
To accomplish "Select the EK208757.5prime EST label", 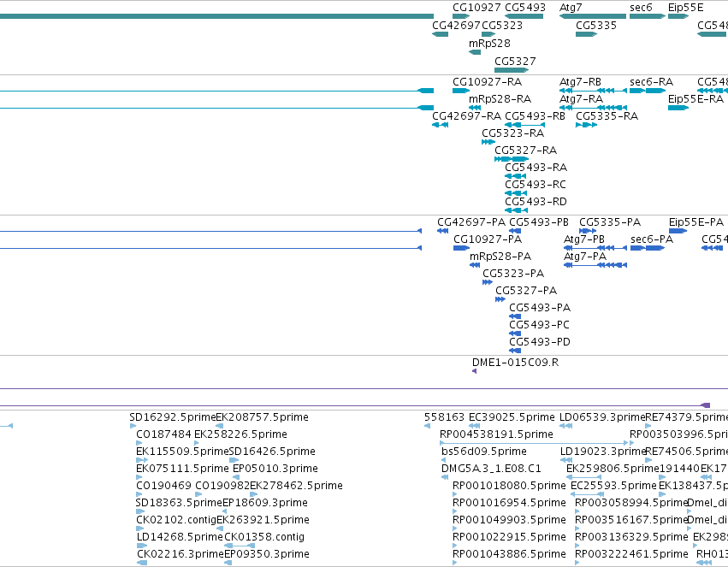I will coord(263,417).
